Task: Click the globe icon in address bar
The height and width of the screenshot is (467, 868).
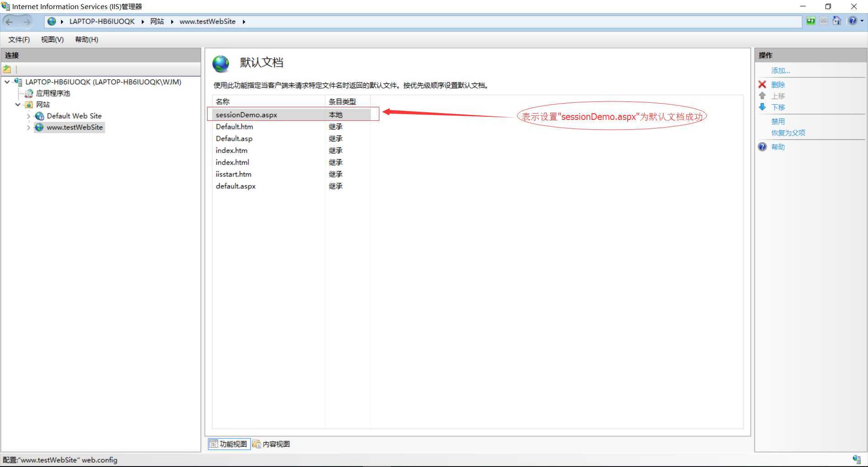Action: pyautogui.click(x=52, y=21)
